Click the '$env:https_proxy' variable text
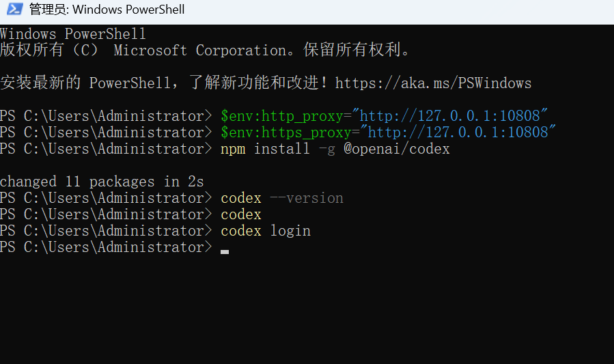Viewport: 614px width, 364px height. pos(286,132)
